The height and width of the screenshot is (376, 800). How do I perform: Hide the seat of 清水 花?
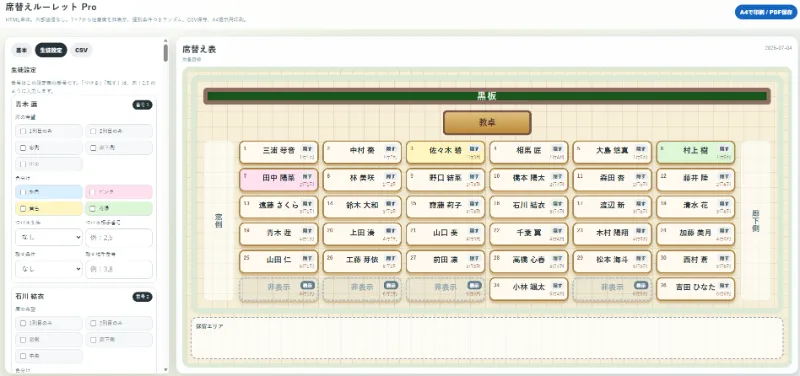(x=723, y=203)
